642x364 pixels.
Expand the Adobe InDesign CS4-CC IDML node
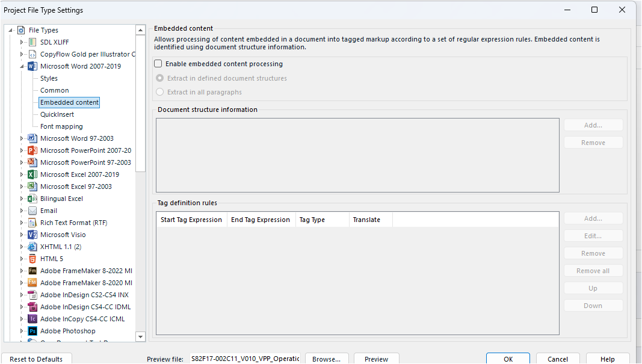[21, 306]
